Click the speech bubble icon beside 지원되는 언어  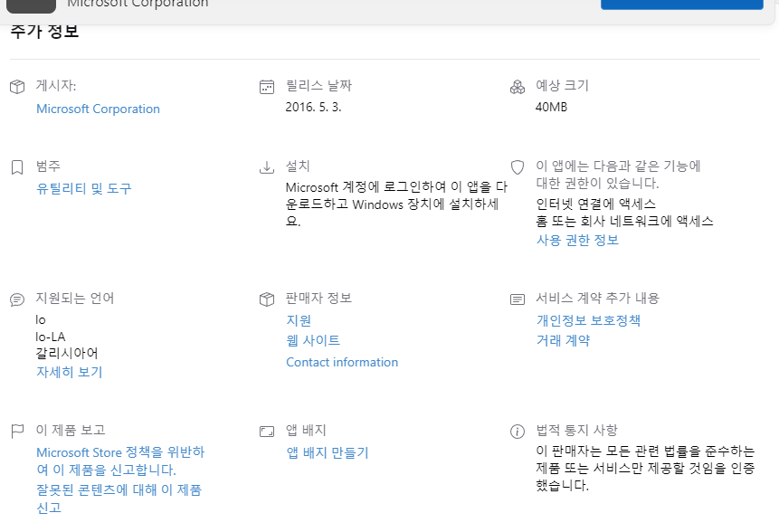coord(15,299)
